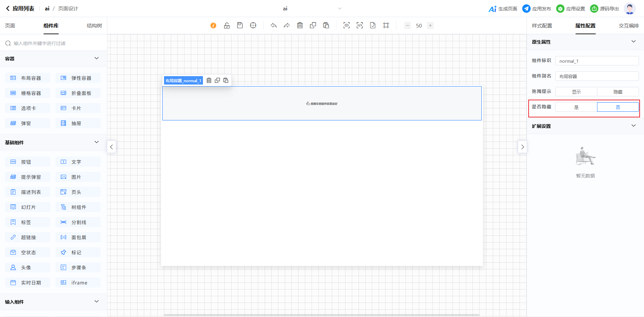644x317 pixels.
Task: Click the redo arrow icon
Action: 287,25
